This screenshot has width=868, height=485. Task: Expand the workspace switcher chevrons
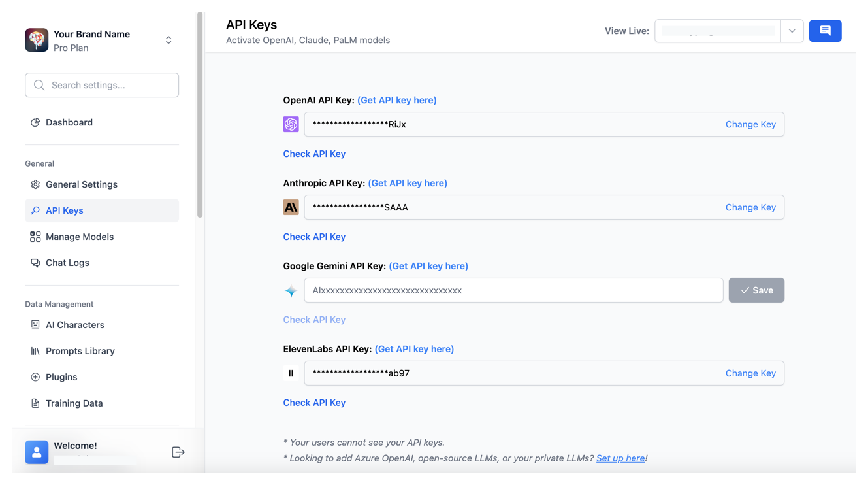169,41
